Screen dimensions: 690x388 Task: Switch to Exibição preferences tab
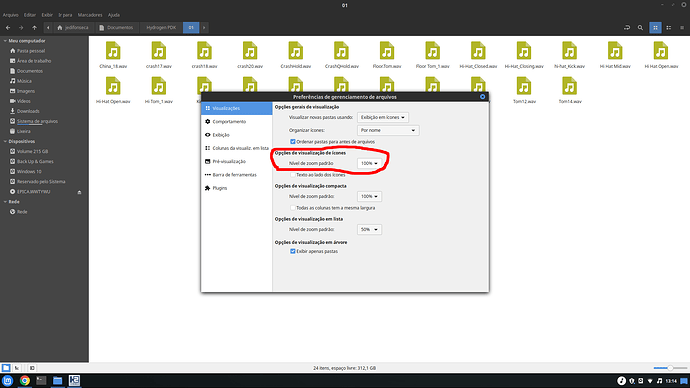237,135
